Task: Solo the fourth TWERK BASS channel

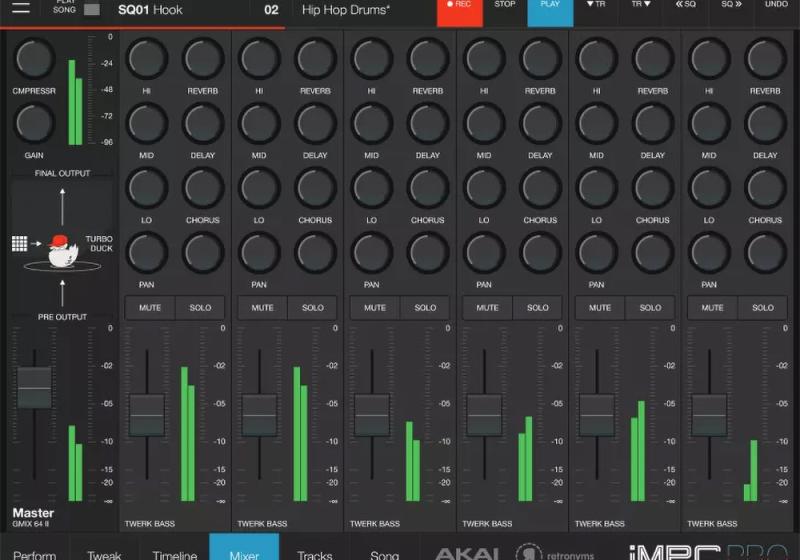Action: click(x=537, y=308)
